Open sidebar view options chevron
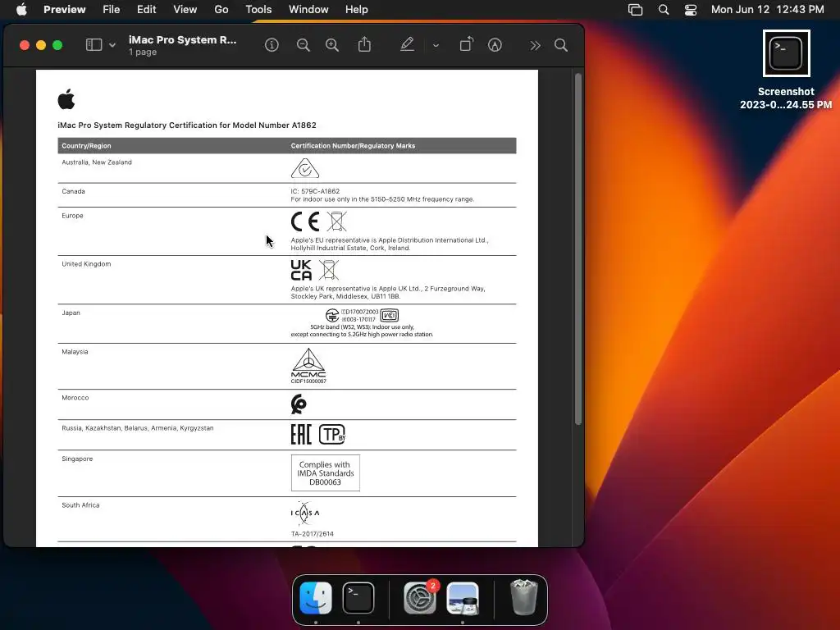The image size is (840, 630). pyautogui.click(x=112, y=46)
